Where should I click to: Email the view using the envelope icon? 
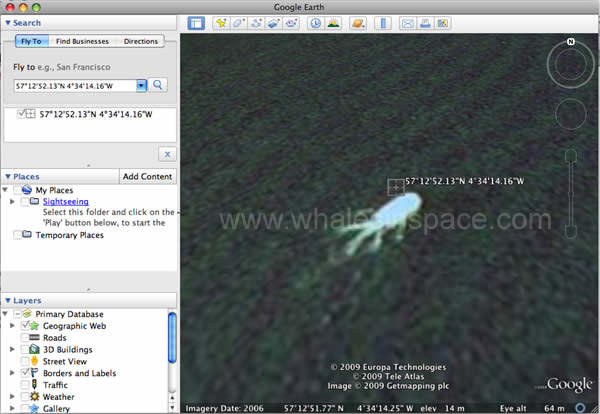tap(408, 23)
